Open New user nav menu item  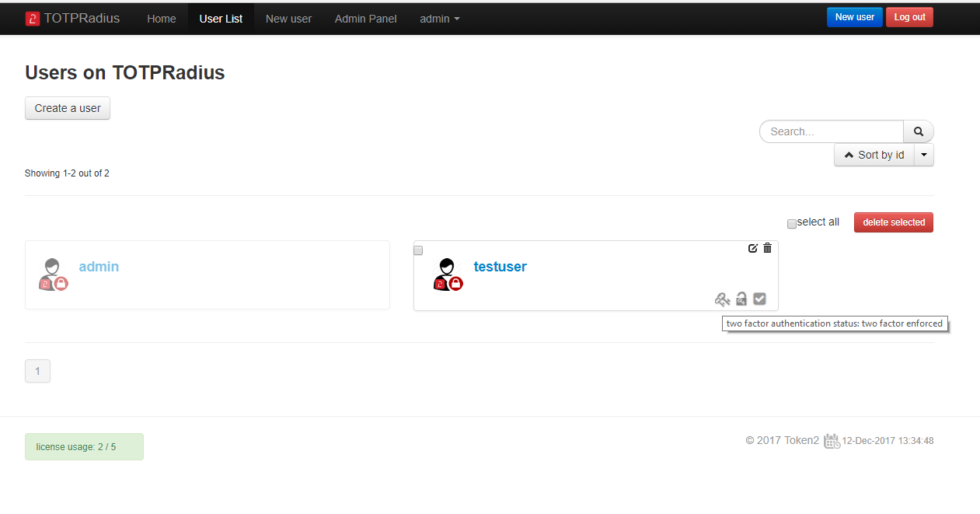point(288,19)
